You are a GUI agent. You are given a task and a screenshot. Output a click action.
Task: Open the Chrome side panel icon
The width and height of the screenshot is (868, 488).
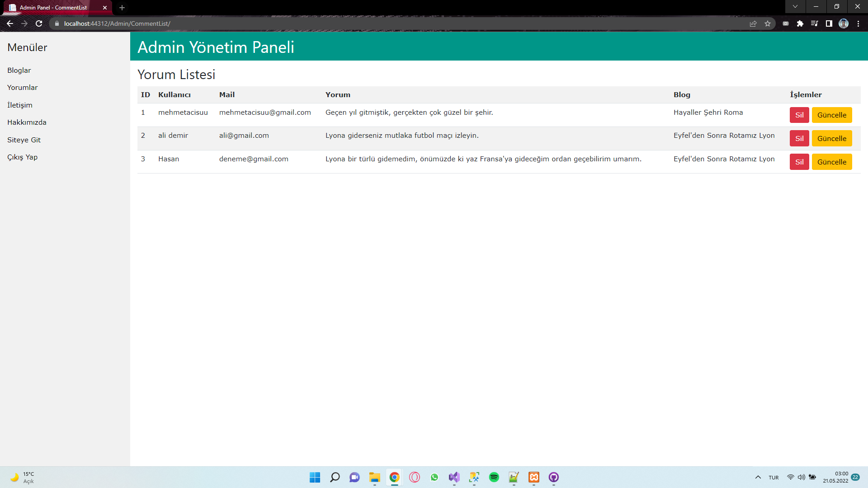click(829, 23)
